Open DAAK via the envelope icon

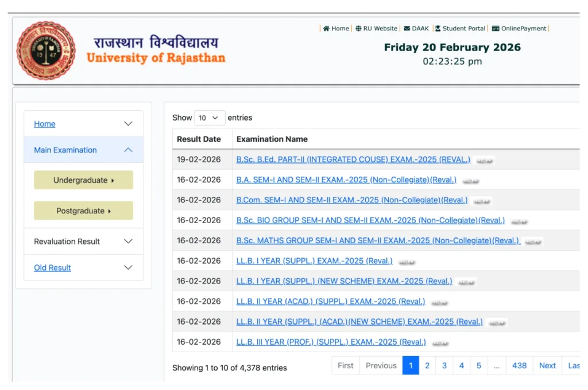tap(407, 28)
